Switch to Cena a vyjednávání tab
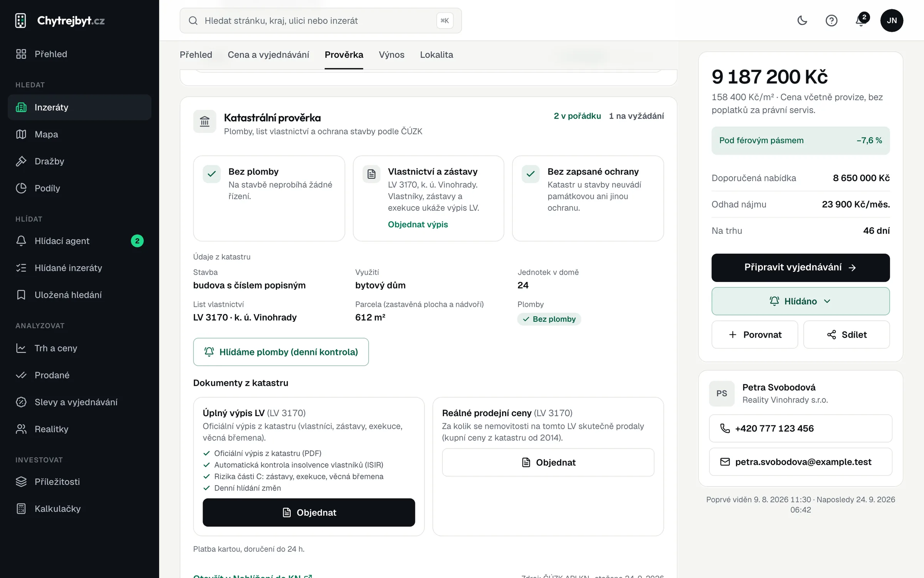This screenshot has width=924, height=578. coord(268,55)
